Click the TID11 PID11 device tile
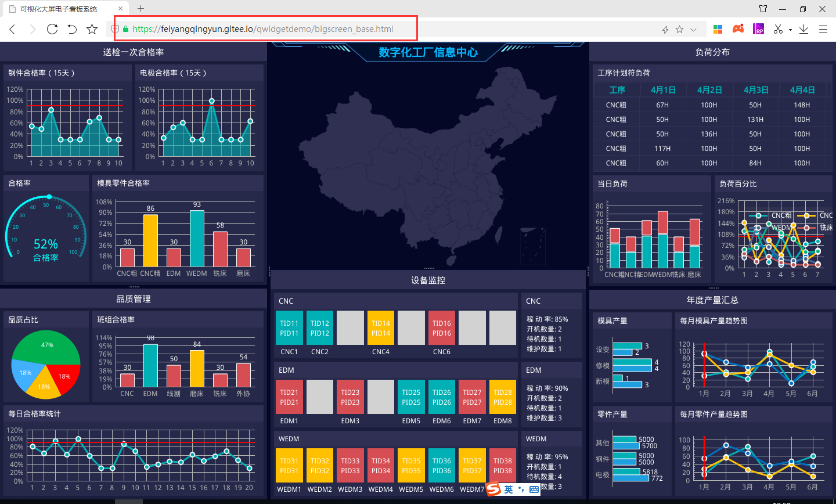This screenshot has width=836, height=504. [289, 328]
